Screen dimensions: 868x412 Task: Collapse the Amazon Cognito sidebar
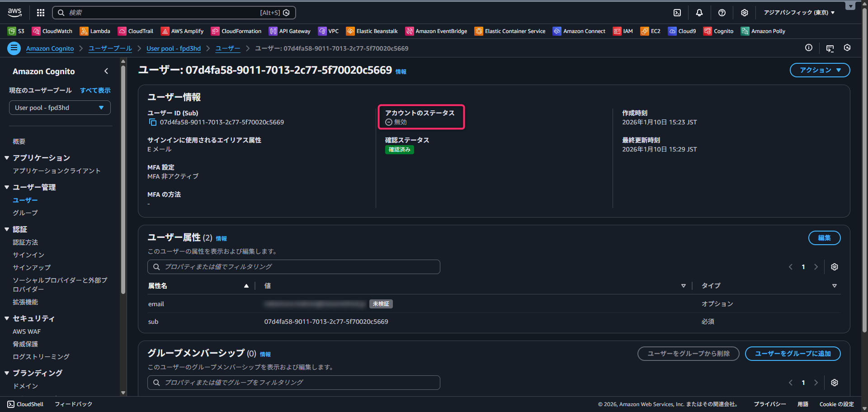point(106,71)
